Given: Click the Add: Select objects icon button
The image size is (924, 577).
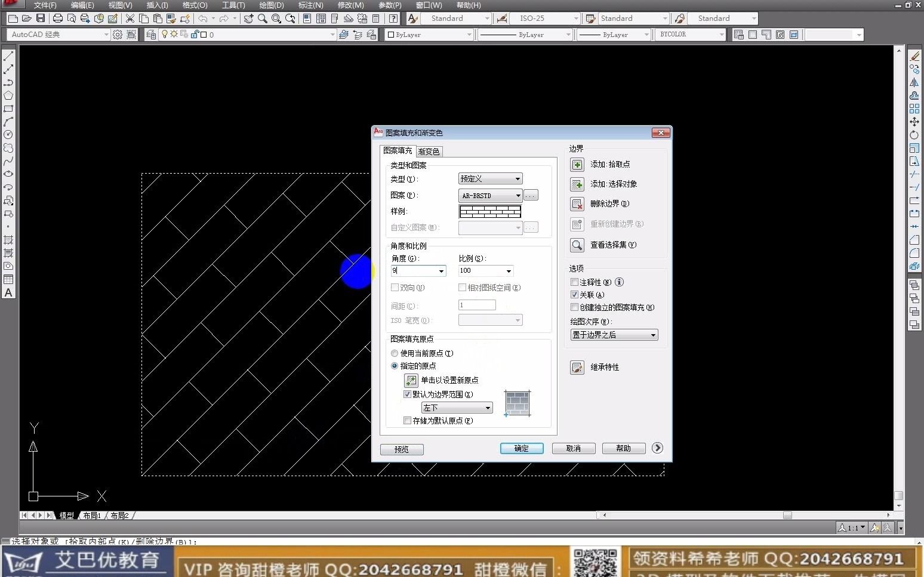Looking at the screenshot, I should [x=577, y=184].
